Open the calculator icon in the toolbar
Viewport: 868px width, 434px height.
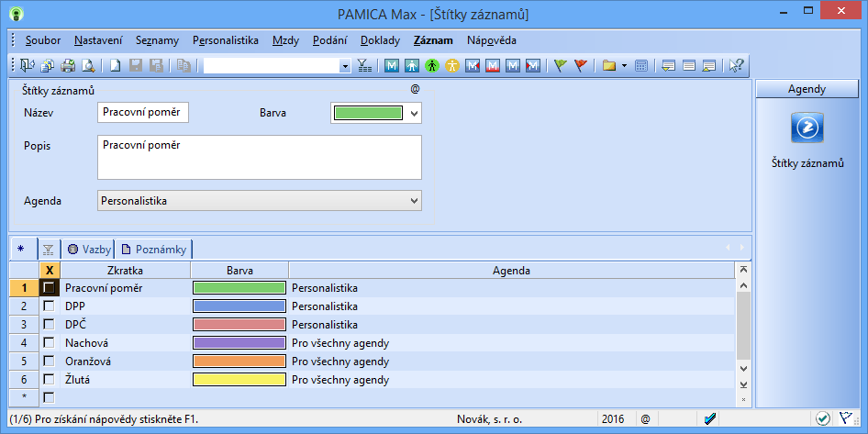[641, 66]
